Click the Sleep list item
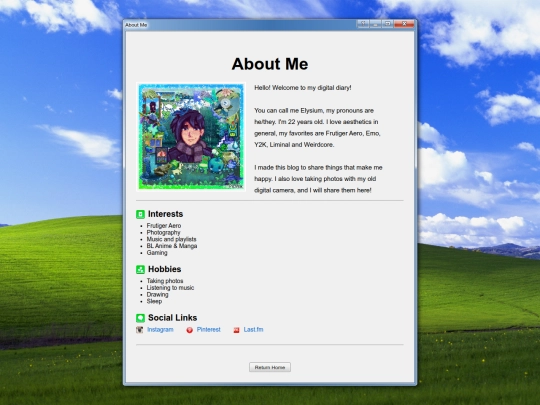The height and width of the screenshot is (405, 540). tap(154, 301)
